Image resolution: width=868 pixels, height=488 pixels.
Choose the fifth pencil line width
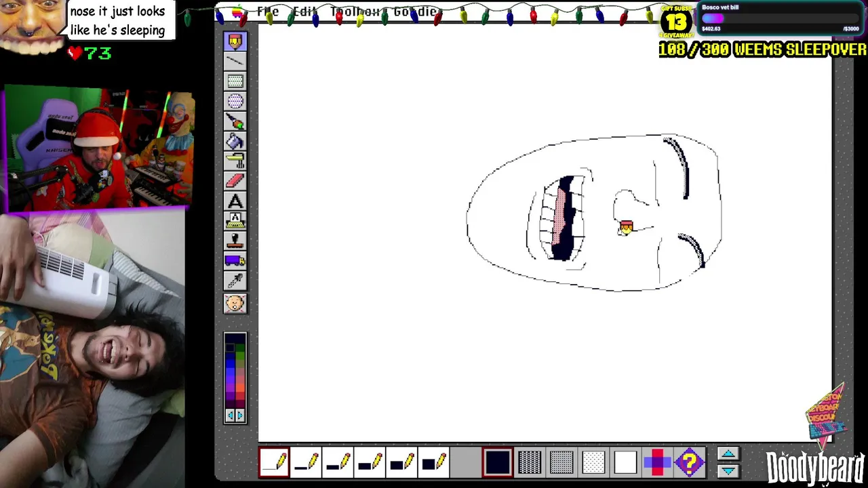401,462
